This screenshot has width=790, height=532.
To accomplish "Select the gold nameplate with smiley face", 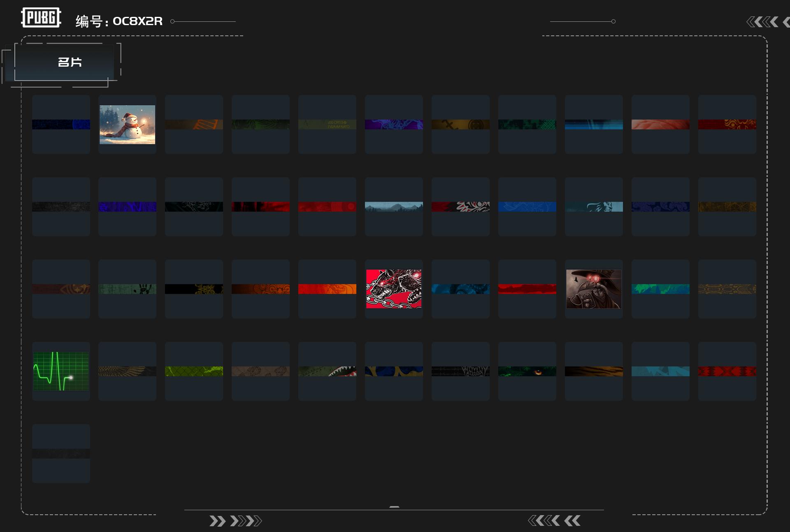I will coord(460,124).
